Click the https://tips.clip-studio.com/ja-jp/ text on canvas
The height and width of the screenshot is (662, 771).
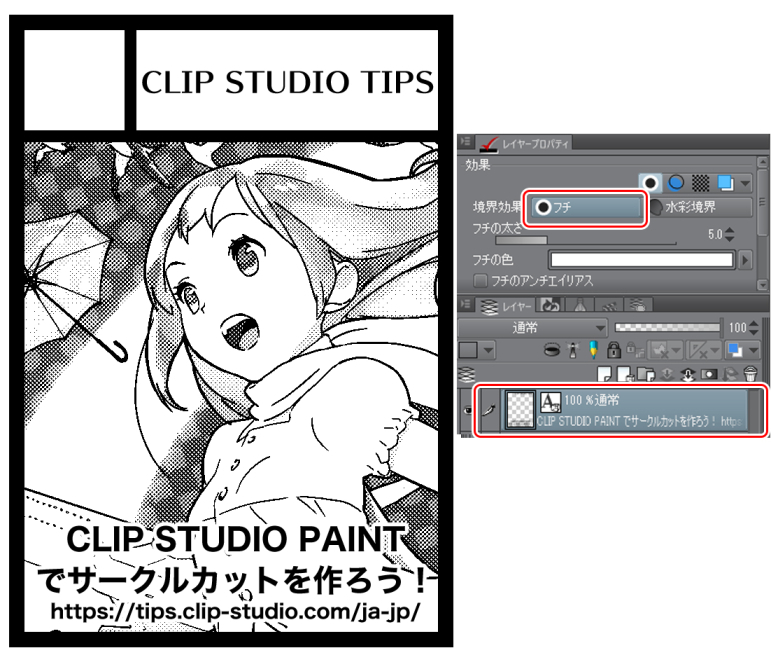235,612
